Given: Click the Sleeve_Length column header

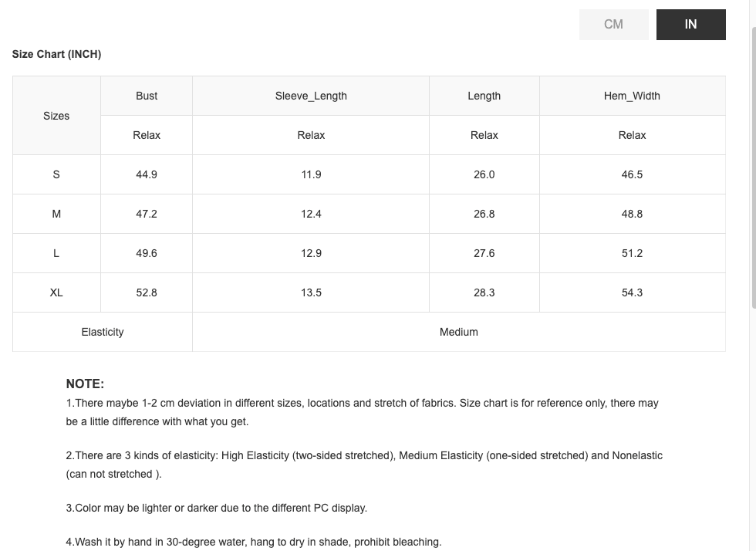Looking at the screenshot, I should [311, 96].
